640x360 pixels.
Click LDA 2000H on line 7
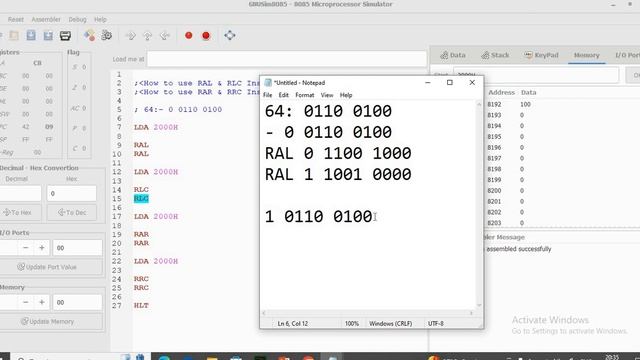coord(156,127)
